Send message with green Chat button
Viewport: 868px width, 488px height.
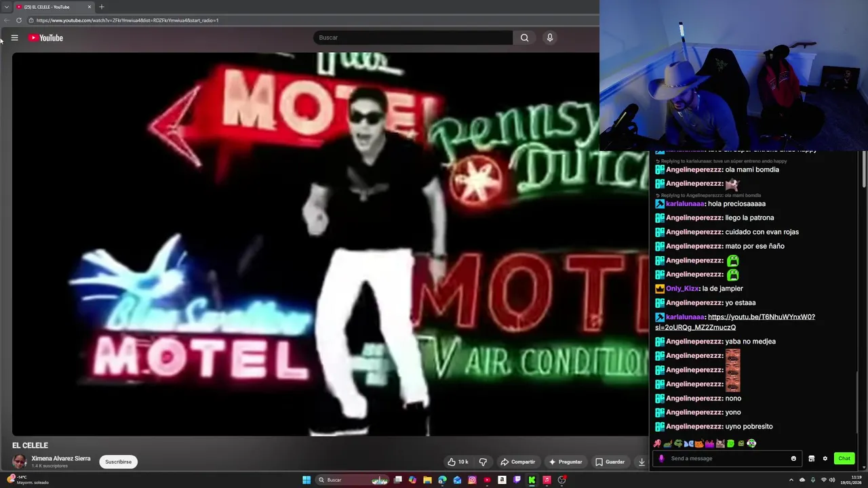(x=844, y=458)
